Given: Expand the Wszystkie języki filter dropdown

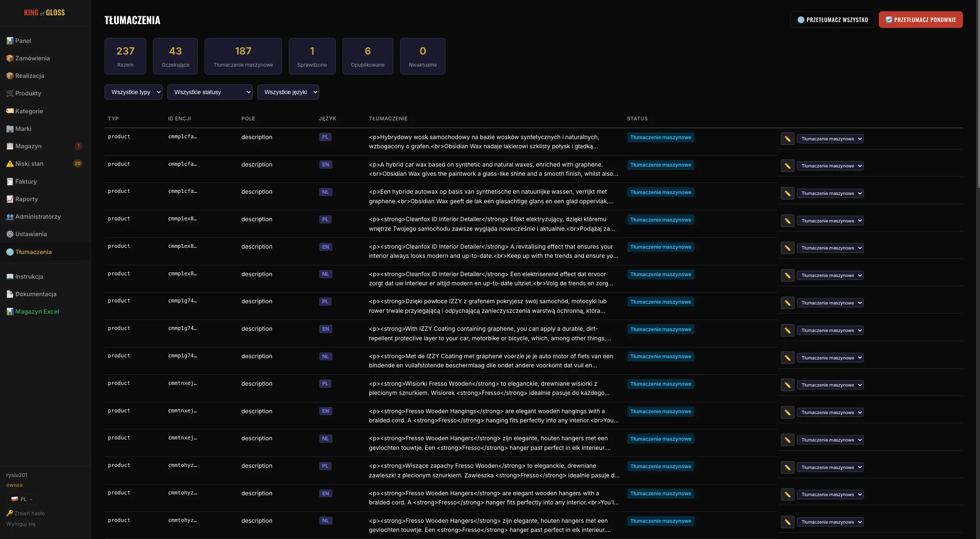Looking at the screenshot, I should [288, 92].
